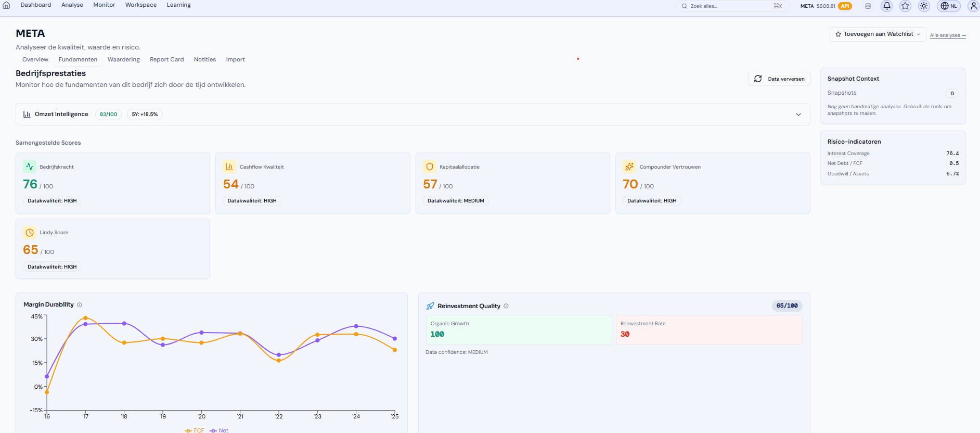The width and height of the screenshot is (980, 433).
Task: Expand Omzet Intelligence panel chevron
Action: 798,114
